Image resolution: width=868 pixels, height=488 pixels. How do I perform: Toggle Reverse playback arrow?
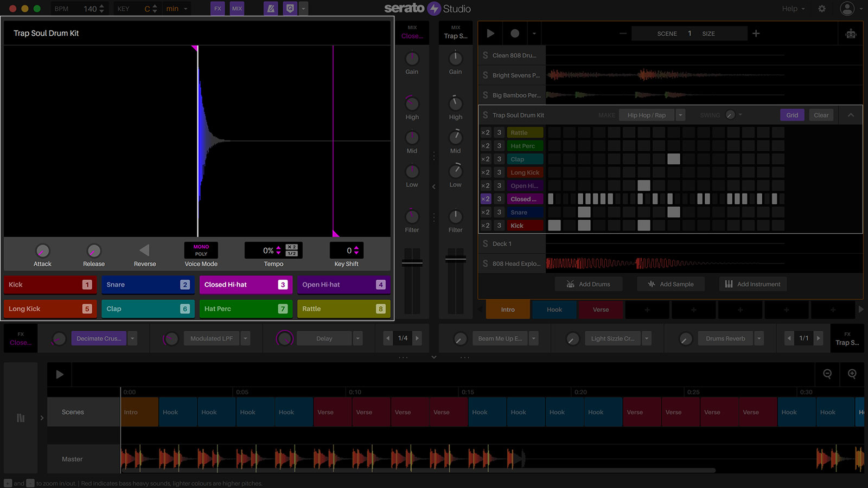click(x=144, y=251)
